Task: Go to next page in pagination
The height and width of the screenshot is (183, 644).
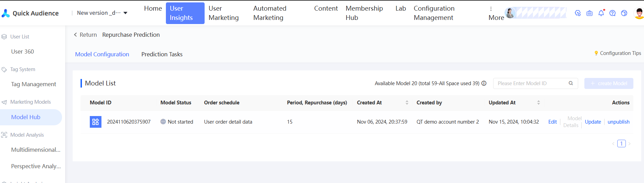Action: pyautogui.click(x=630, y=144)
